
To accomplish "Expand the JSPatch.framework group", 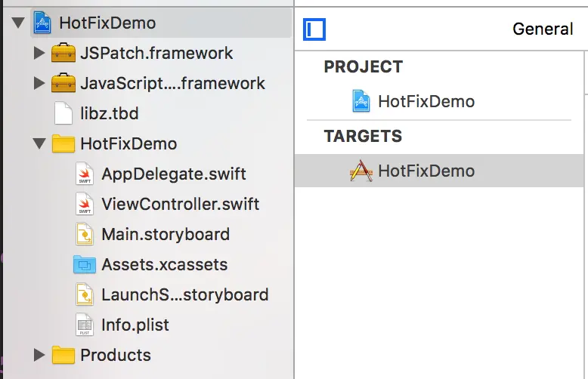I will pyautogui.click(x=39, y=54).
